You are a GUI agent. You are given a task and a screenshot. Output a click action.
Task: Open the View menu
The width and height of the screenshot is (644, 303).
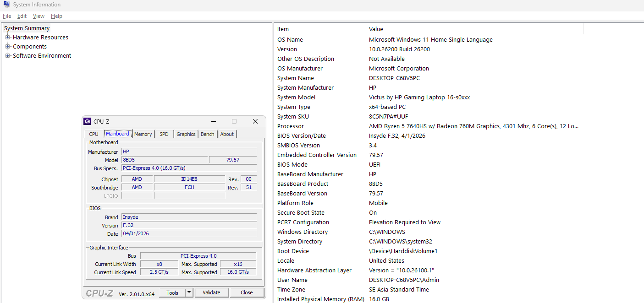[x=39, y=16]
